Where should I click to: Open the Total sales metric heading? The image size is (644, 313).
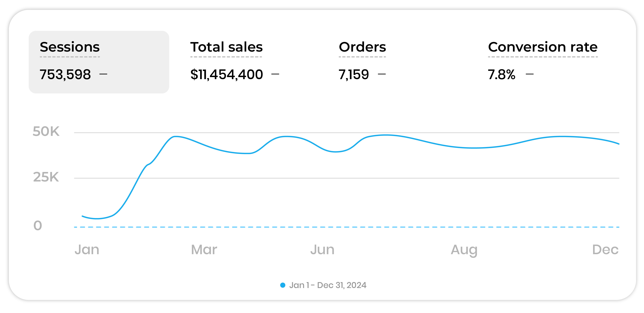click(226, 47)
